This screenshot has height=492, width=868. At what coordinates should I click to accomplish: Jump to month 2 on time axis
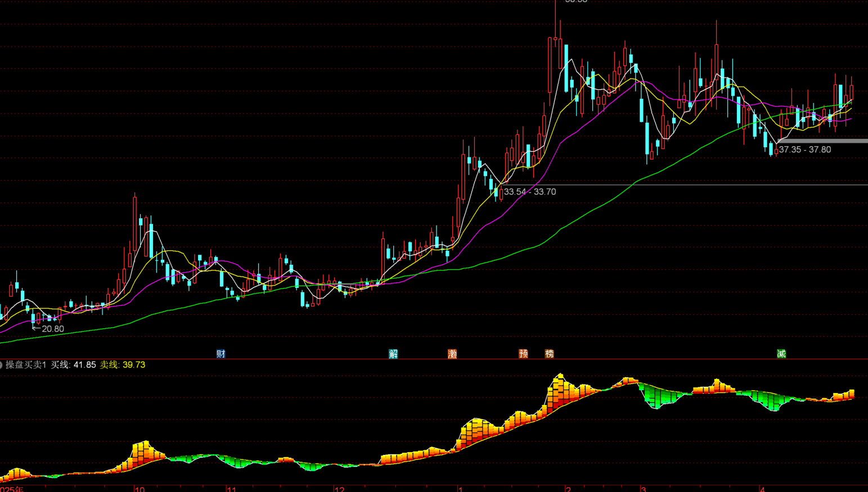tap(568, 489)
